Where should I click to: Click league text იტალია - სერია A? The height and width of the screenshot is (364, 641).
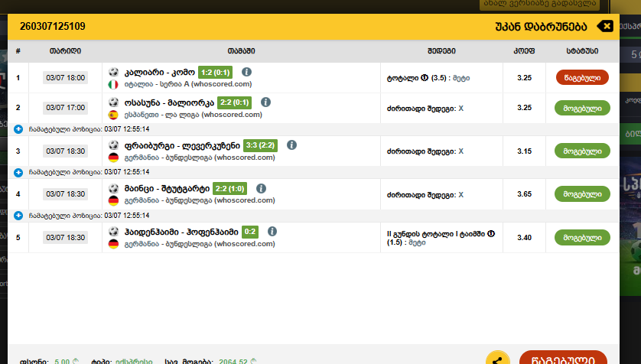pos(157,84)
